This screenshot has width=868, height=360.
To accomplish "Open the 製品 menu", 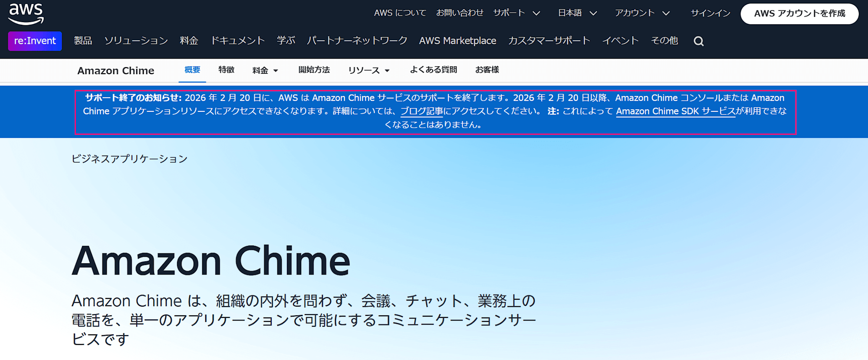I will tap(83, 41).
